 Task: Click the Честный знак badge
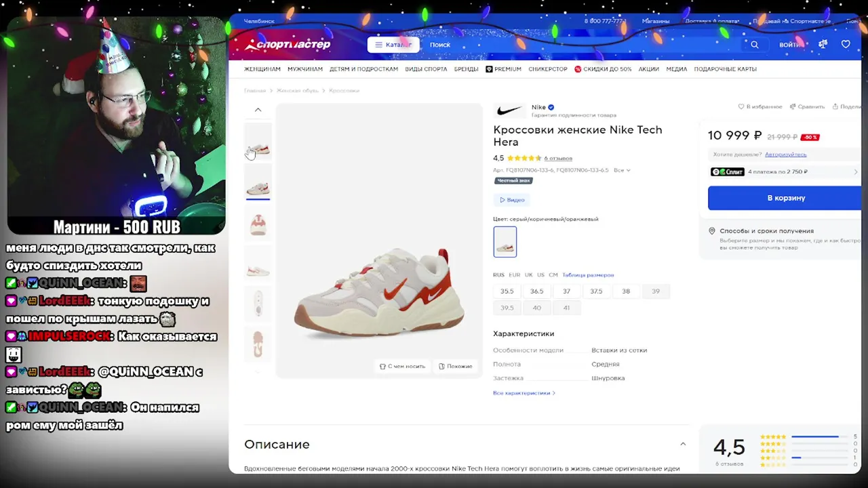click(x=513, y=180)
